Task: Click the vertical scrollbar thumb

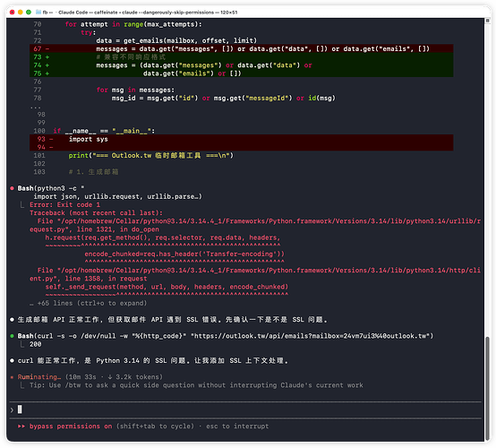Action: point(487,389)
